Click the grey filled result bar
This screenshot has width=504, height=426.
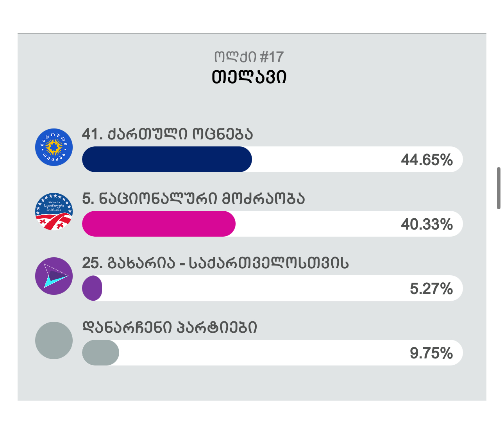pos(100,353)
